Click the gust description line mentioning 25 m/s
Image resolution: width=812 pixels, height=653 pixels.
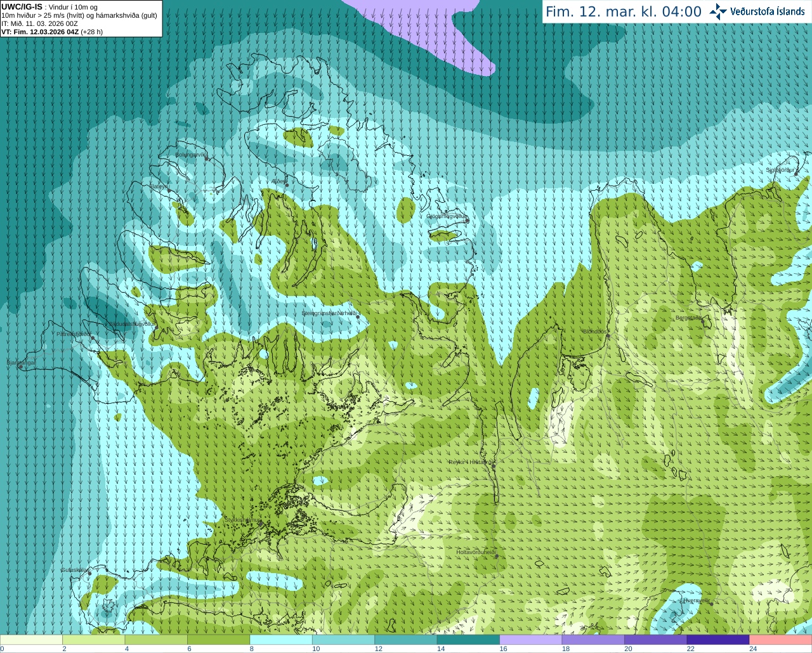79,15
